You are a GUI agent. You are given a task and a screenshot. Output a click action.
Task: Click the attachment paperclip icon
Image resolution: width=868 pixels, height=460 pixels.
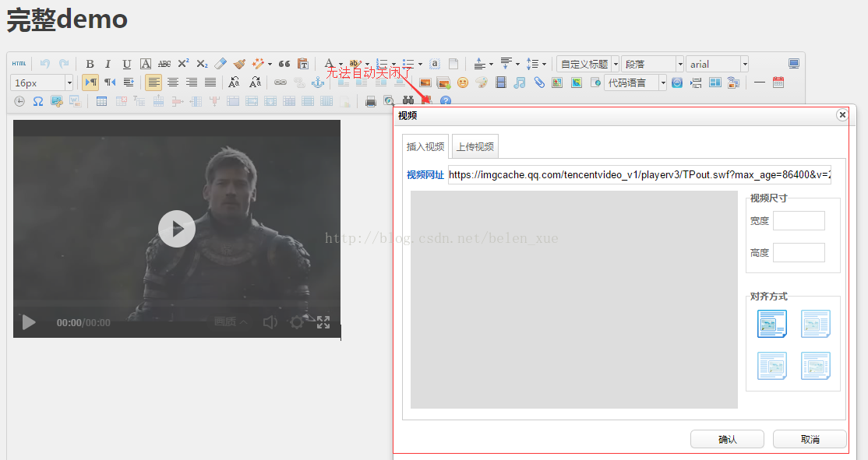(538, 83)
